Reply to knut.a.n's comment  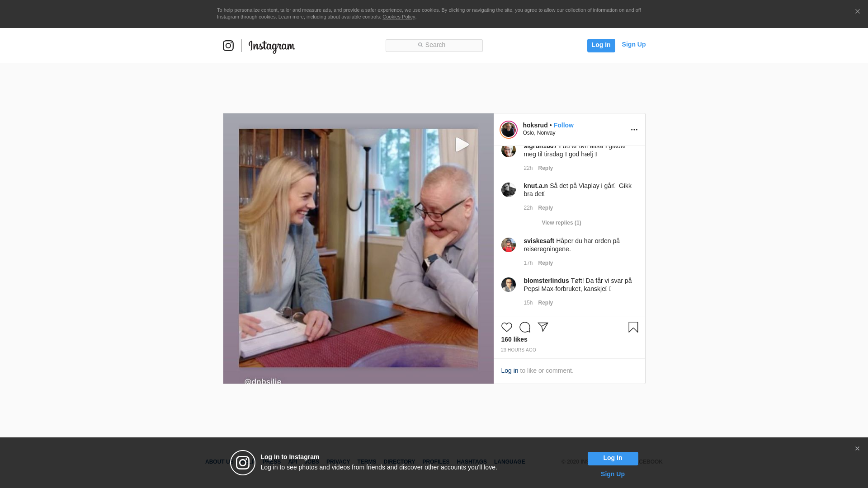click(546, 208)
